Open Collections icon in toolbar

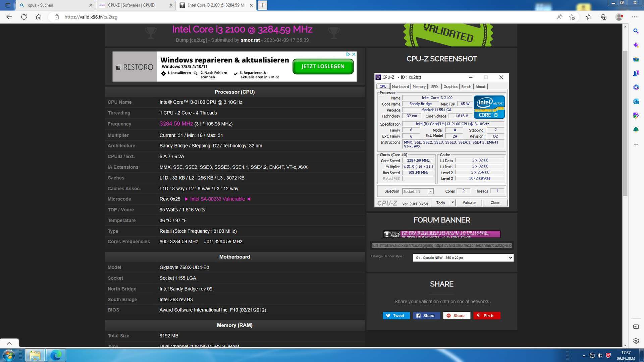[x=603, y=17]
